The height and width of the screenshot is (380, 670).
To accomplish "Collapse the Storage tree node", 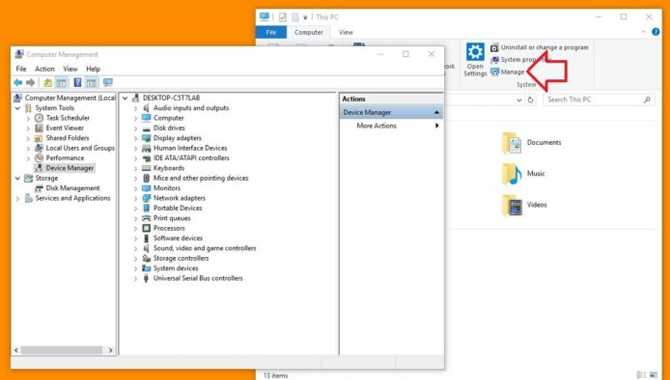I will 18,178.
